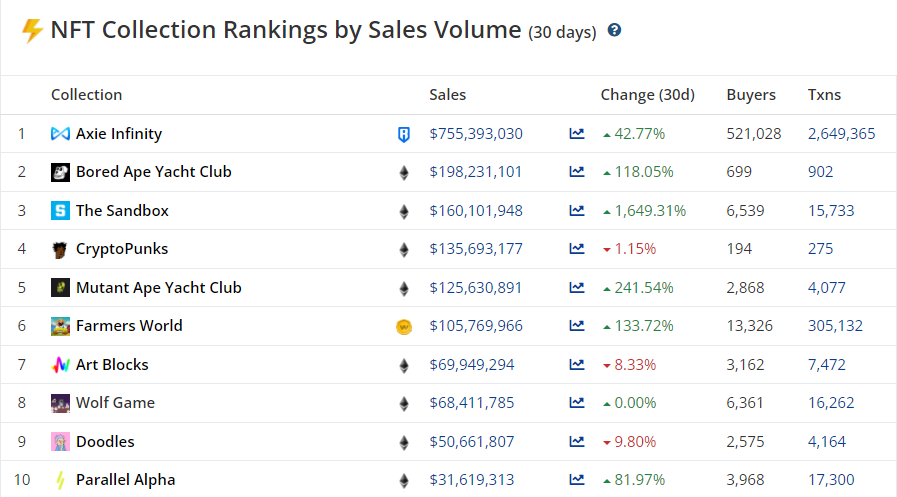Sort table by the Buyers column
Viewport: 897px width, 497px height.
pyautogui.click(x=751, y=95)
